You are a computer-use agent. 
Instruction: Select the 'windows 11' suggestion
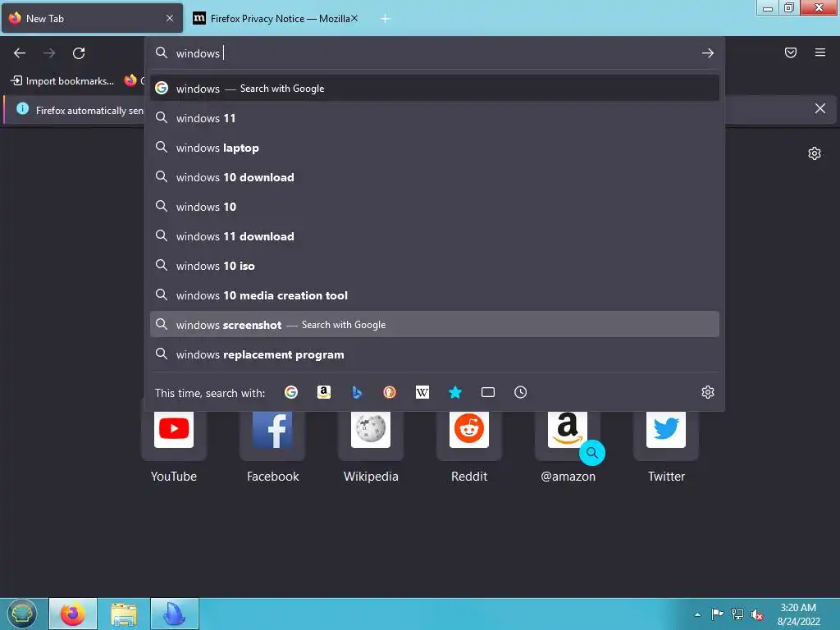[x=435, y=118]
